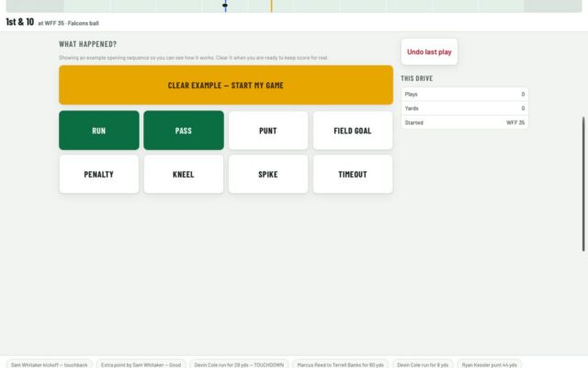Select 'Marcus Reed to Terrell Banks' play chip
This screenshot has height=368, width=588.
click(x=341, y=364)
